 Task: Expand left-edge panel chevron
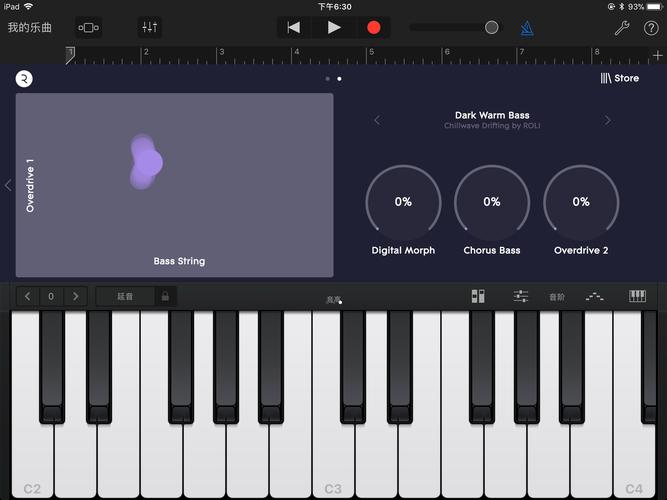[x=8, y=185]
